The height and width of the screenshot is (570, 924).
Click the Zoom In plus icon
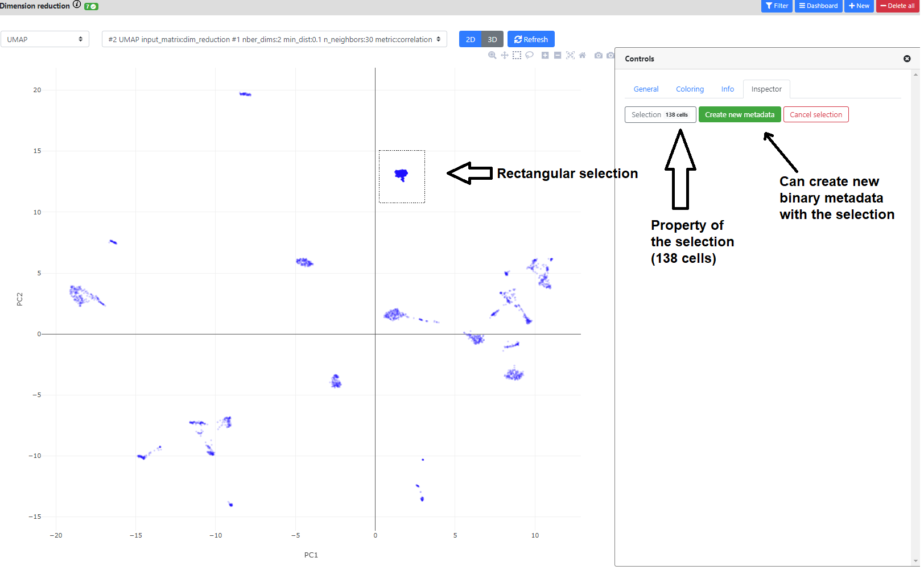(x=545, y=55)
